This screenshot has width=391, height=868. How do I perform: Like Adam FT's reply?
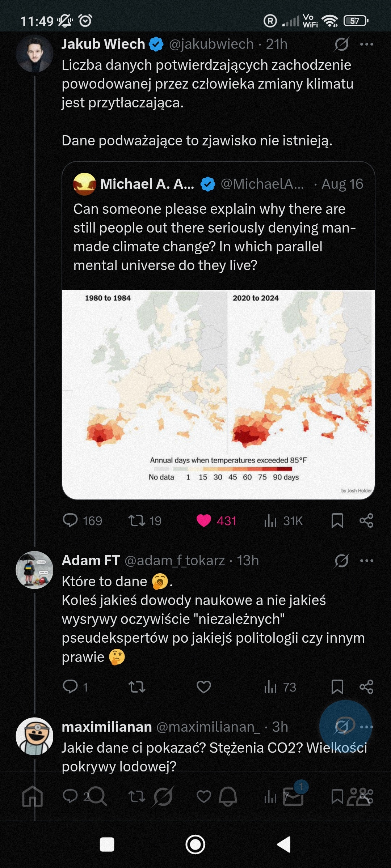204,687
